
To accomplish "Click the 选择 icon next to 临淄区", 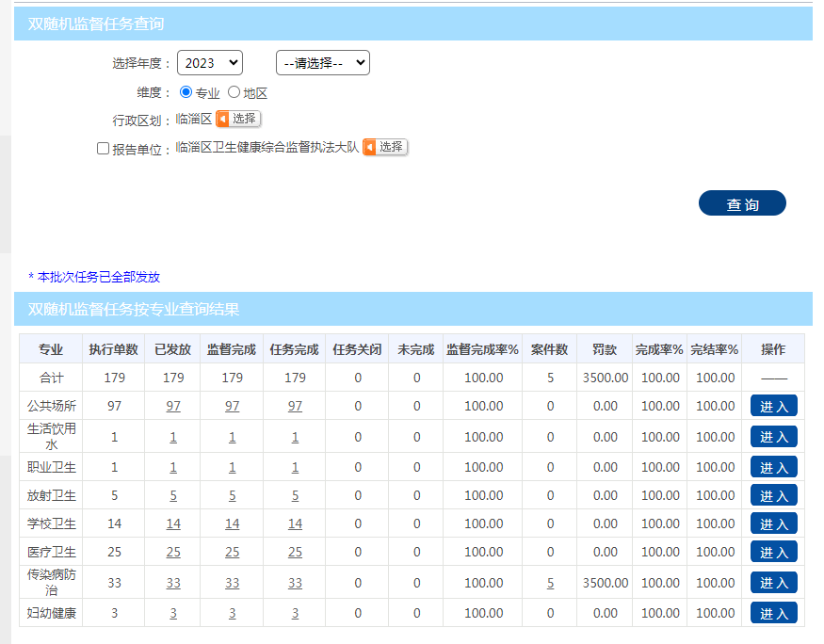I will pos(237,119).
